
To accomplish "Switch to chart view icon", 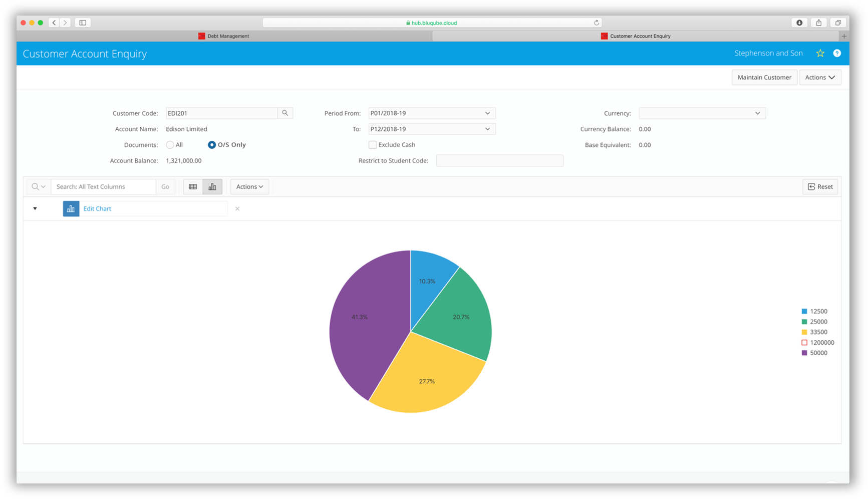I will point(212,187).
